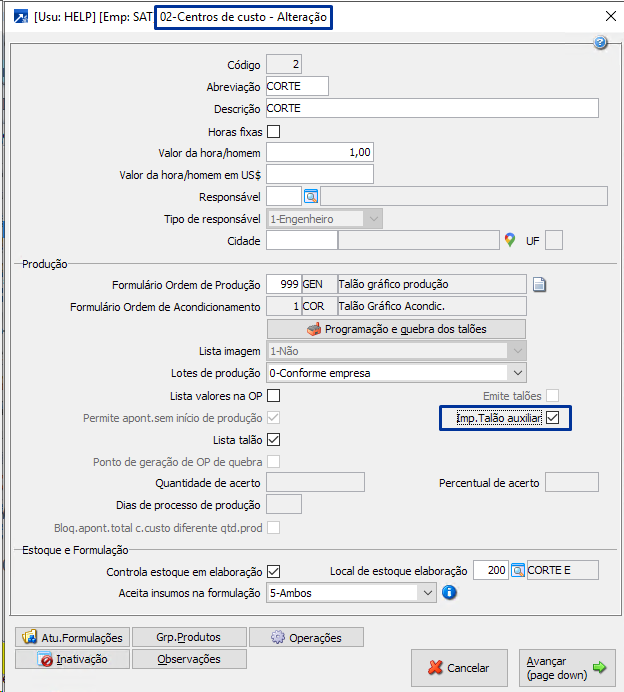Open Aceita insumos na formulação dropdown
The height and width of the screenshot is (692, 624).
click(x=351, y=593)
